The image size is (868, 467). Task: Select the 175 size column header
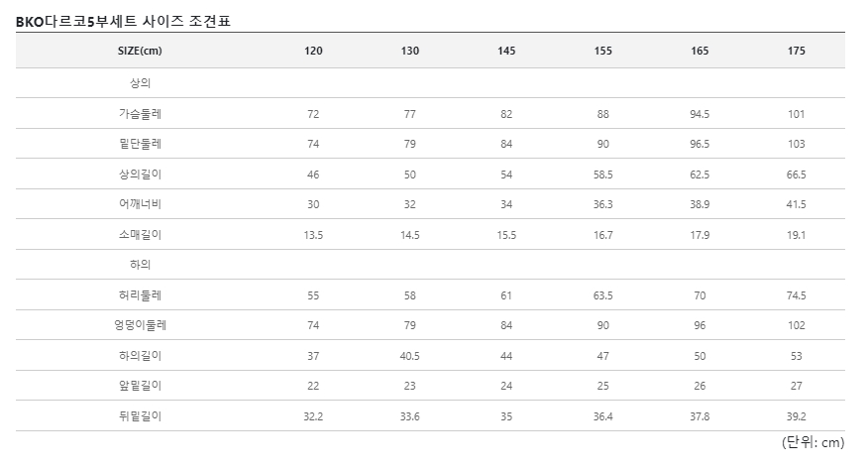[796, 51]
